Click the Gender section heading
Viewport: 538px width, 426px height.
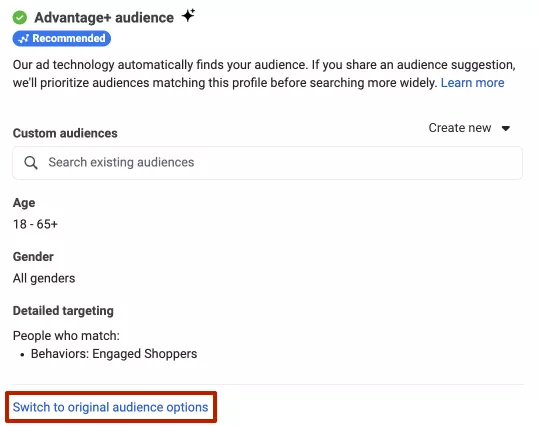tap(33, 257)
